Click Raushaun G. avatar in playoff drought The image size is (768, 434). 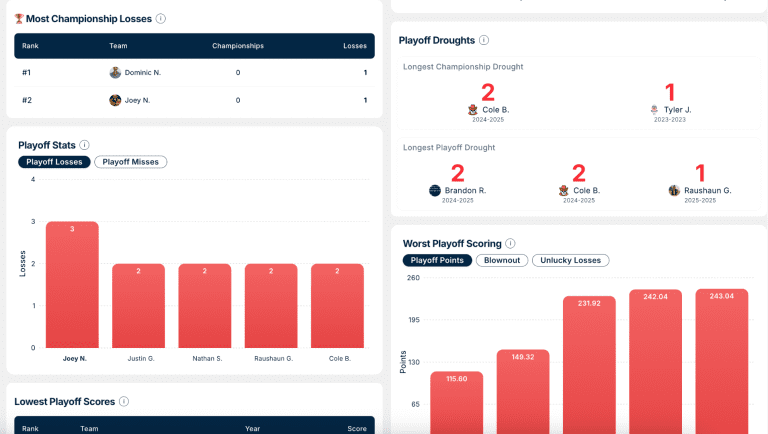pos(674,191)
